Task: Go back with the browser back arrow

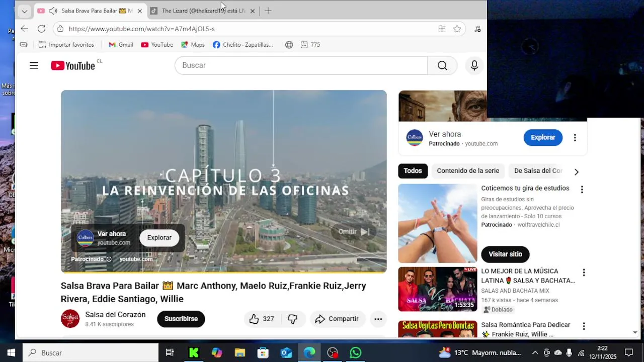Action: 24,29
